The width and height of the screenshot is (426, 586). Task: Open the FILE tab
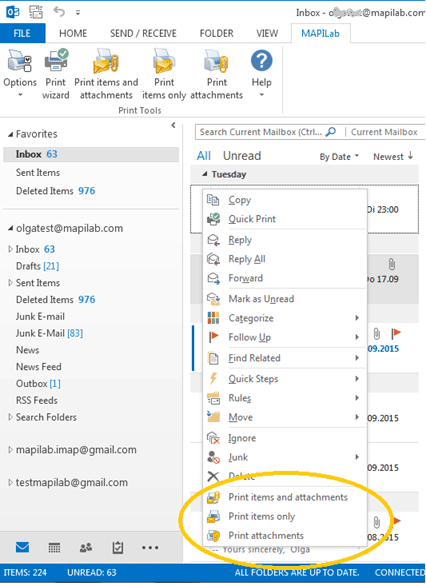22,33
